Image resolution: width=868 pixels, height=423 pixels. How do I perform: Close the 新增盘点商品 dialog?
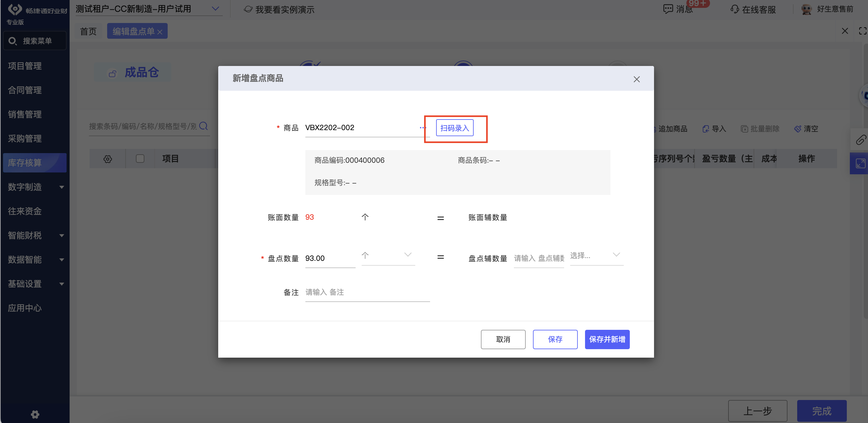pos(636,79)
